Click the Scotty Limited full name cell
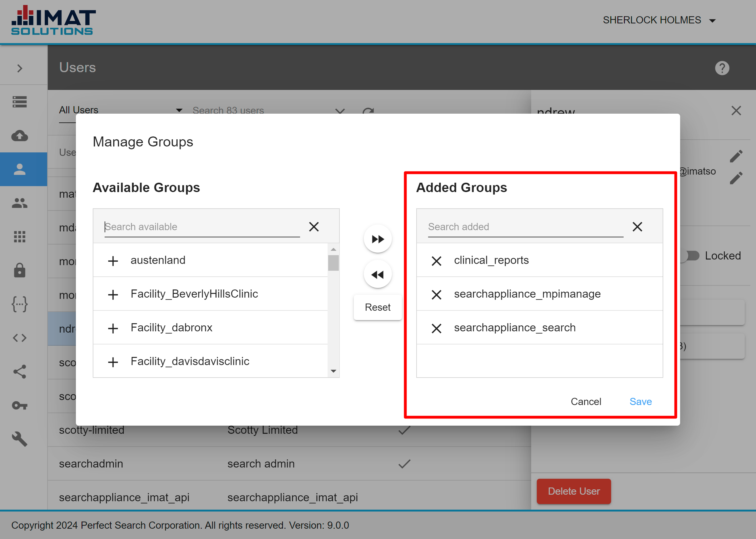The width and height of the screenshot is (756, 539). tap(263, 430)
